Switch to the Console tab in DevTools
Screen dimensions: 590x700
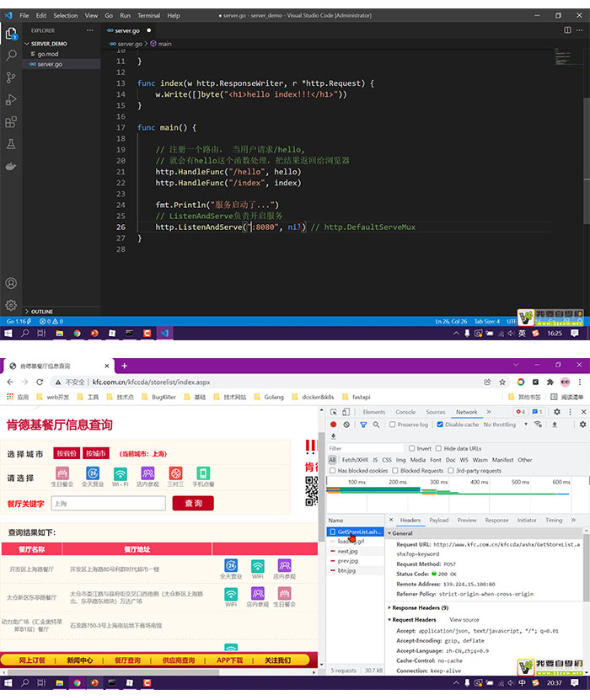coord(405,412)
